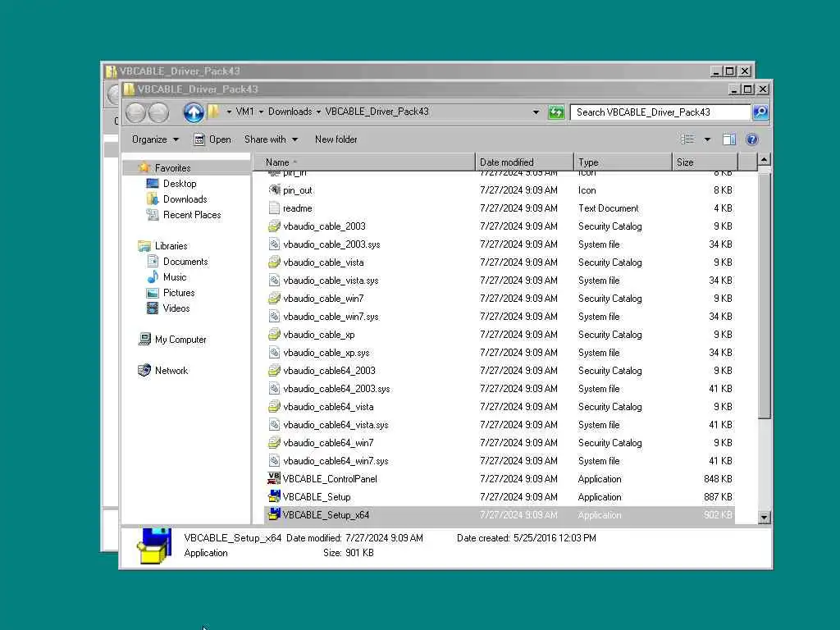
Task: Sort by Size column header
Action: pos(705,162)
